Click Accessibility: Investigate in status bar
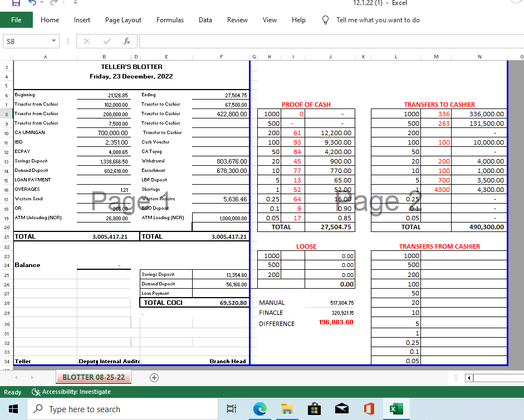The image size is (524, 420). [71, 392]
